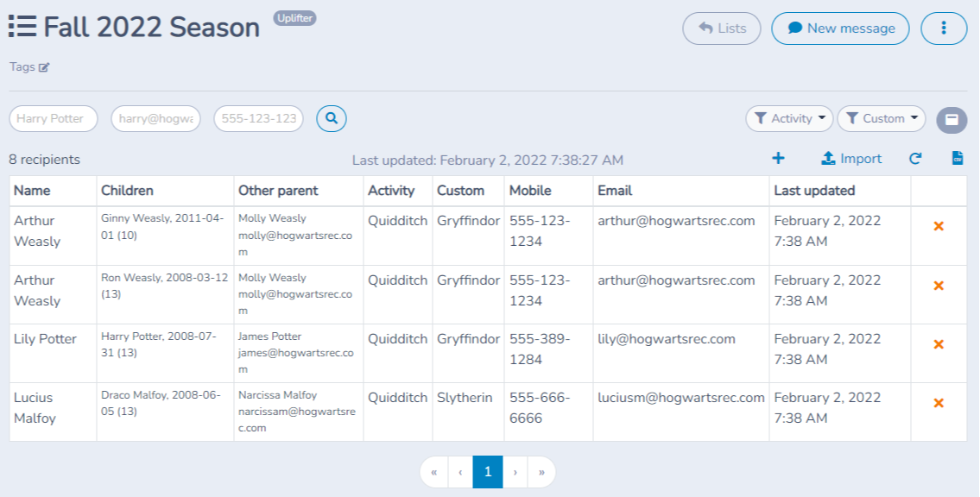Click the magnifying glass search button
Screen dimensions: 980x497
click(x=332, y=118)
